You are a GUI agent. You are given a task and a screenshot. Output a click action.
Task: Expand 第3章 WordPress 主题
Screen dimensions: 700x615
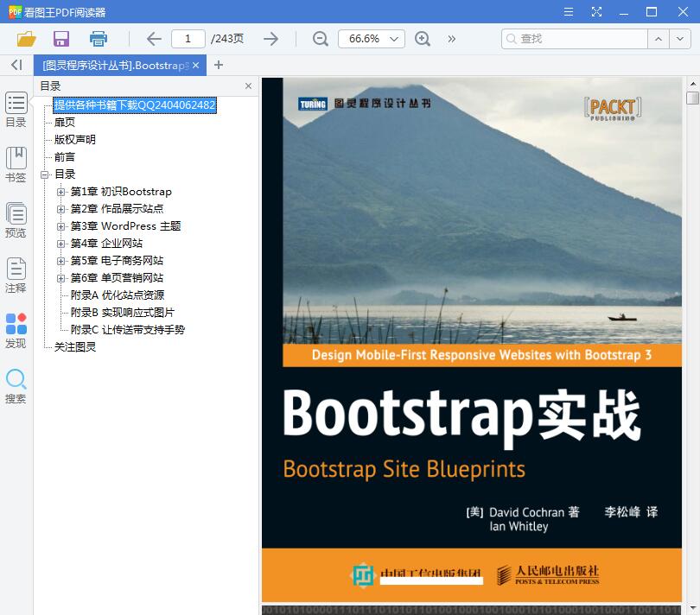point(60,226)
